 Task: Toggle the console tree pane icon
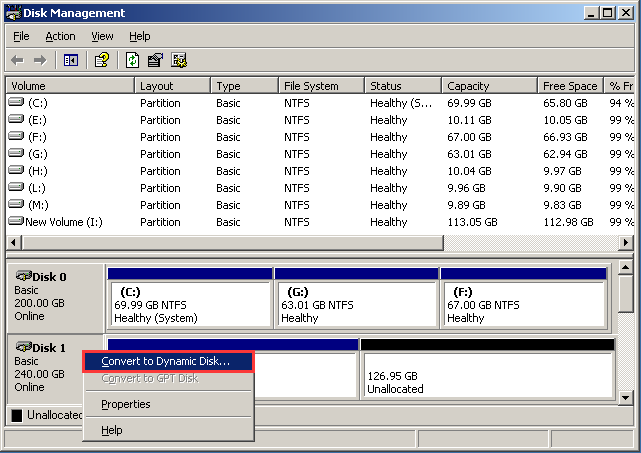pos(71,61)
